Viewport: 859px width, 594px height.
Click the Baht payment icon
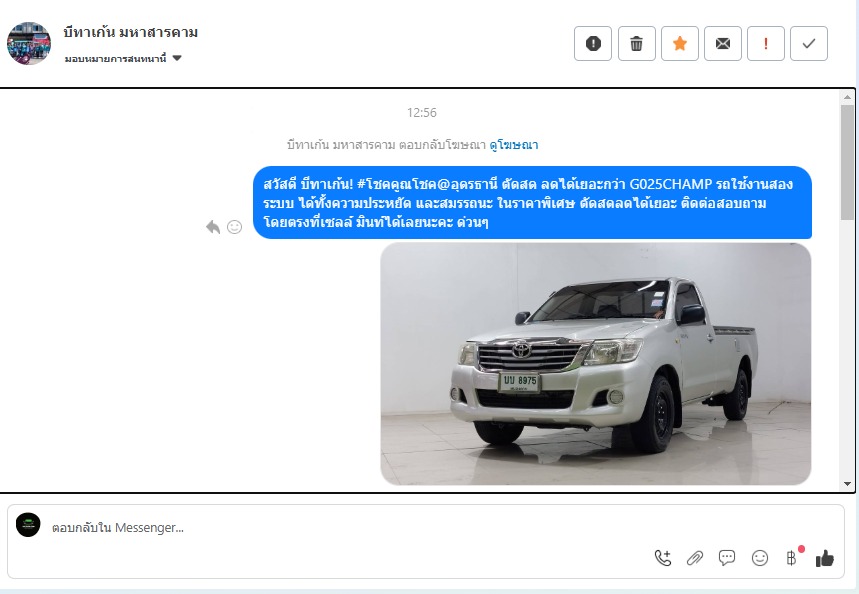791,558
